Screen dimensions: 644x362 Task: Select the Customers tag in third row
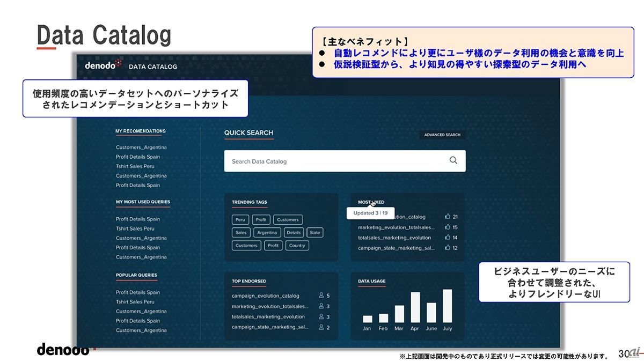pos(246,246)
